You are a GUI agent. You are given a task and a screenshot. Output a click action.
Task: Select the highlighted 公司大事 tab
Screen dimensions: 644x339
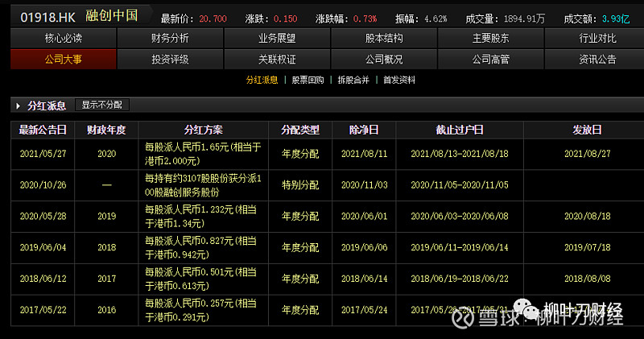(64, 59)
